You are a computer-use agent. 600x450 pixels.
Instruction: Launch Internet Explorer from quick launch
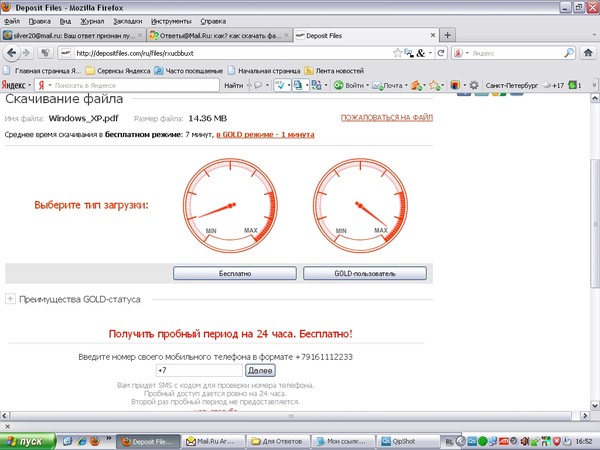click(82, 441)
